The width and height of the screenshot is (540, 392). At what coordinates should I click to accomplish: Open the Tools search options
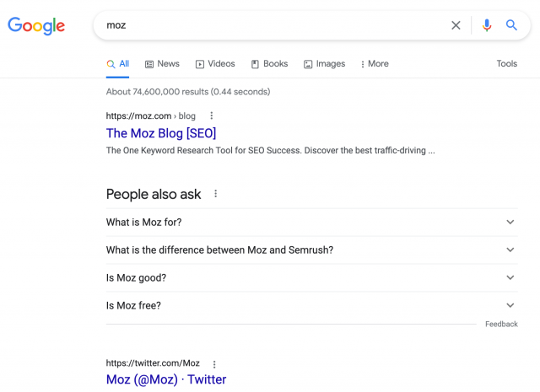coord(506,64)
